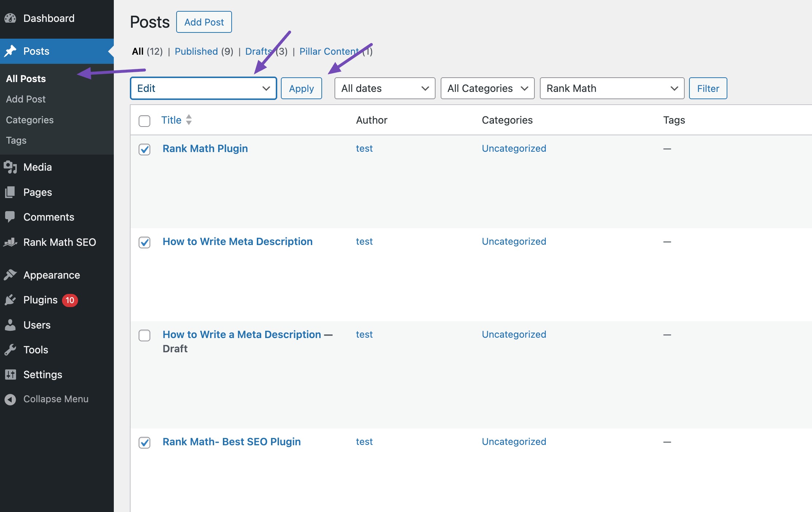Click the Author column header
Image resolution: width=812 pixels, height=512 pixels.
(372, 120)
